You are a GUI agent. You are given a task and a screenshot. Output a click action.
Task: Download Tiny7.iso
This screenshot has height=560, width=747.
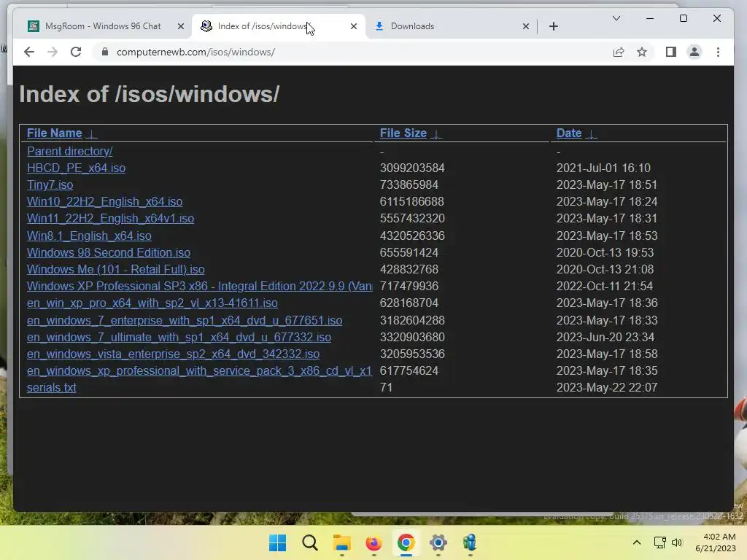point(50,184)
